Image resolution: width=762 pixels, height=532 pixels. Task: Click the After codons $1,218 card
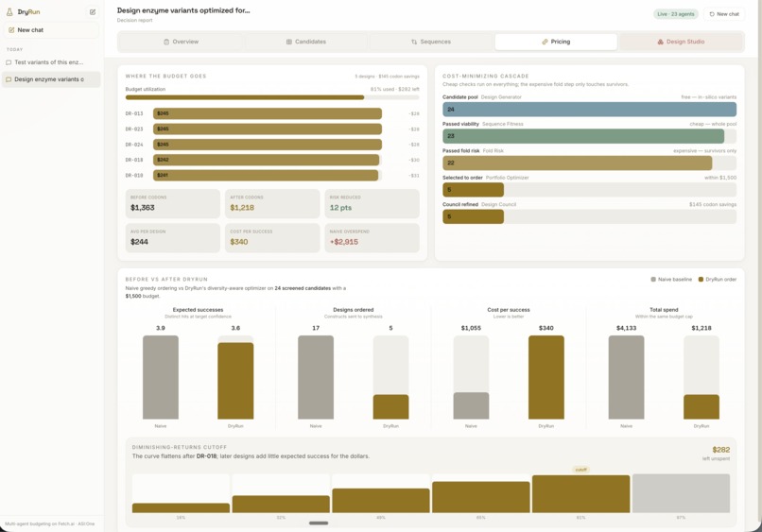272,203
